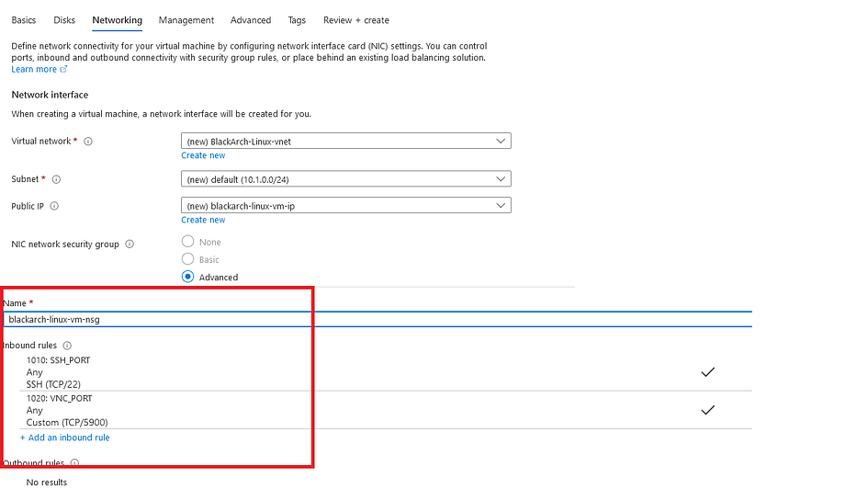Show info tooltip for Outbound rules
The image size is (868, 489).
(x=74, y=462)
